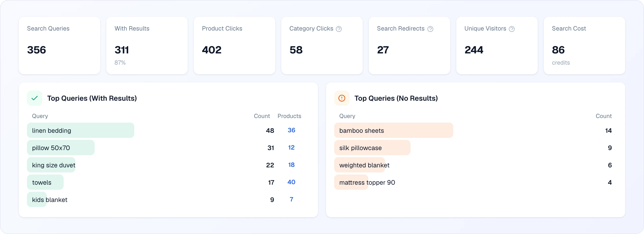Click the 'Top Queries (With Results)' heading

92,98
